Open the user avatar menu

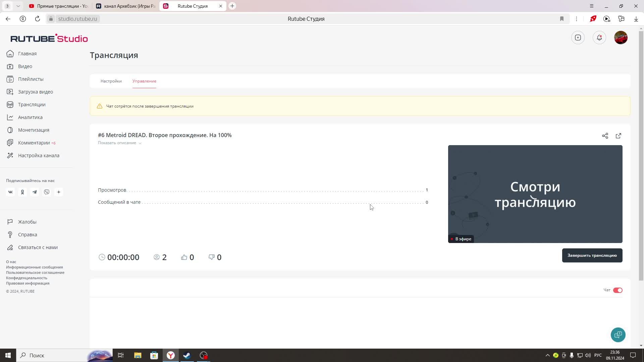coord(621,38)
